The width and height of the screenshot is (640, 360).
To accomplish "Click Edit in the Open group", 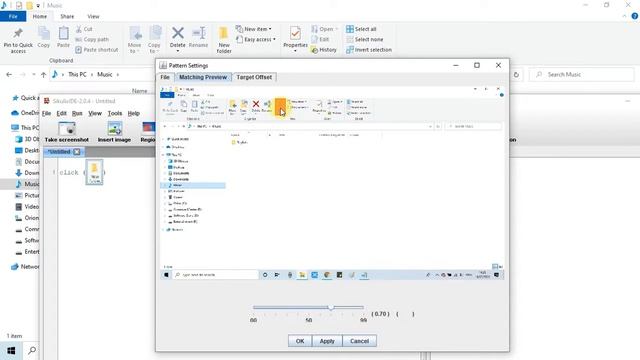I will [x=320, y=39].
